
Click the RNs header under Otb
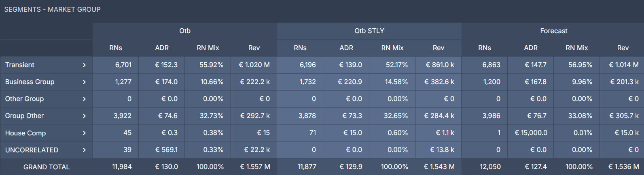pos(116,48)
